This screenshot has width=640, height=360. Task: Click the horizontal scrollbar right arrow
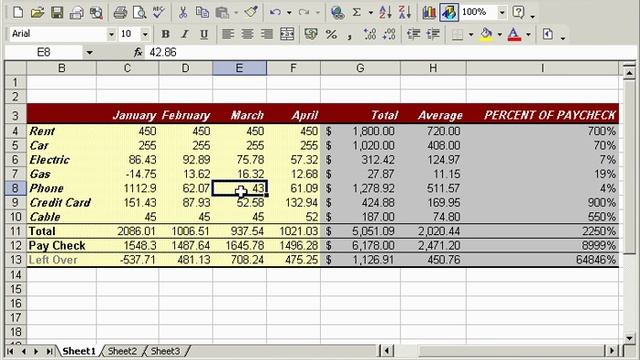point(611,351)
